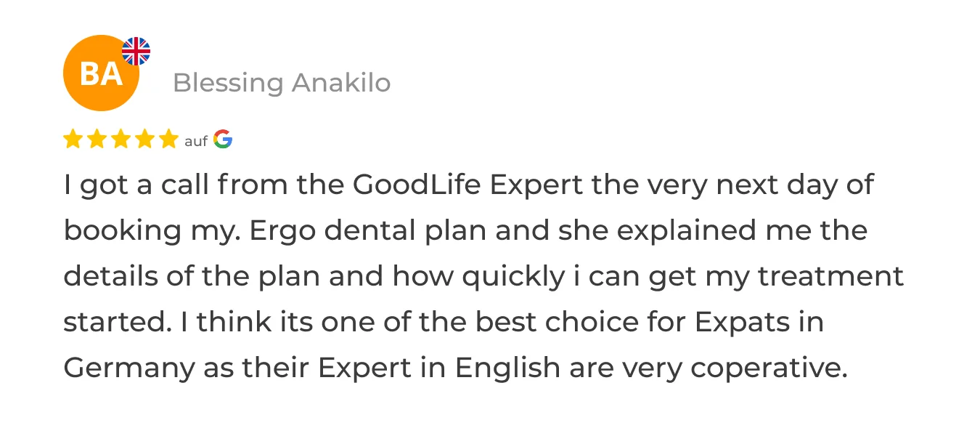Click the word "English" in last line
980x436 pixels.
pos(508,368)
